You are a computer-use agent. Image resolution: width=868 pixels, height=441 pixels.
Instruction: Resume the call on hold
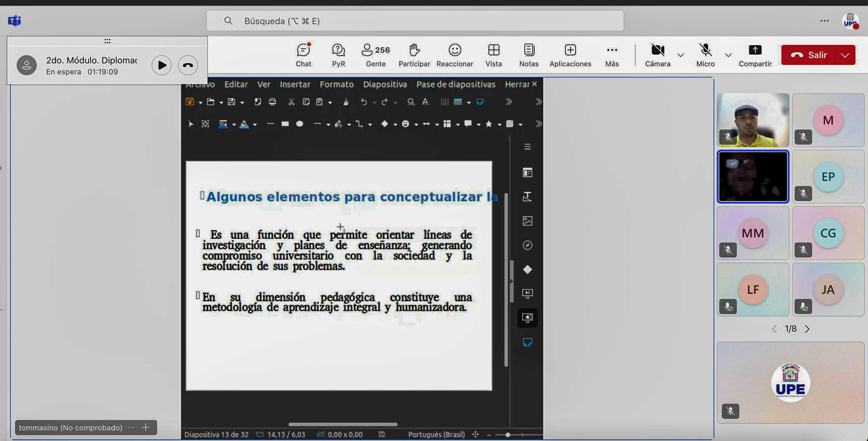coord(161,65)
